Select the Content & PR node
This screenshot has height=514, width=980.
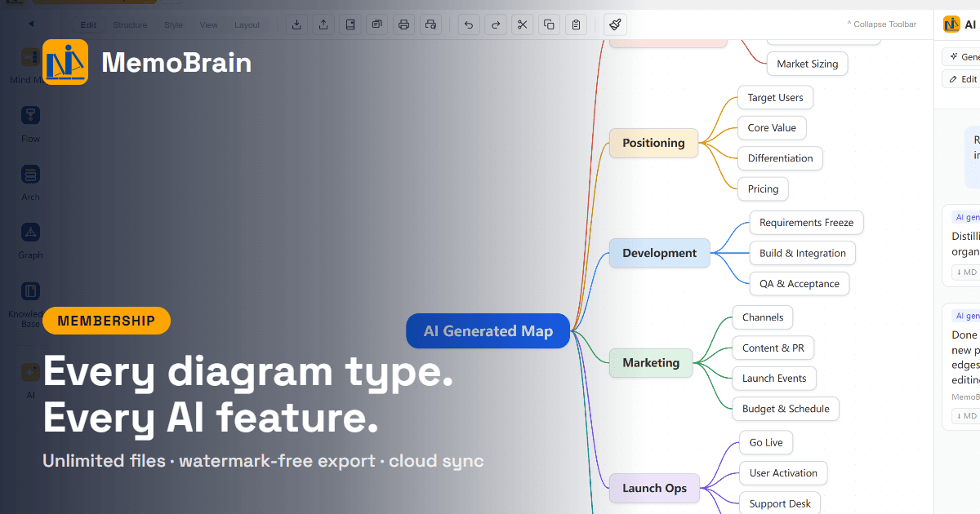pyautogui.click(x=773, y=348)
